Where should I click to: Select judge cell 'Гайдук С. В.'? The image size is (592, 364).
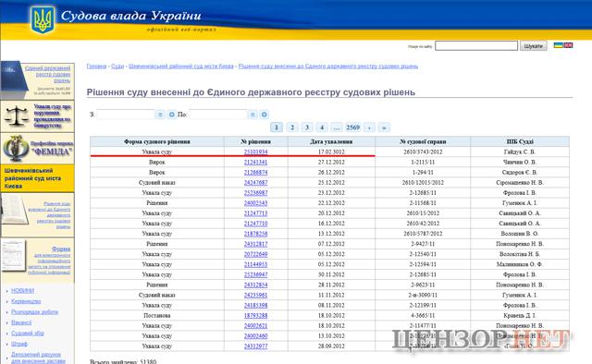520,152
